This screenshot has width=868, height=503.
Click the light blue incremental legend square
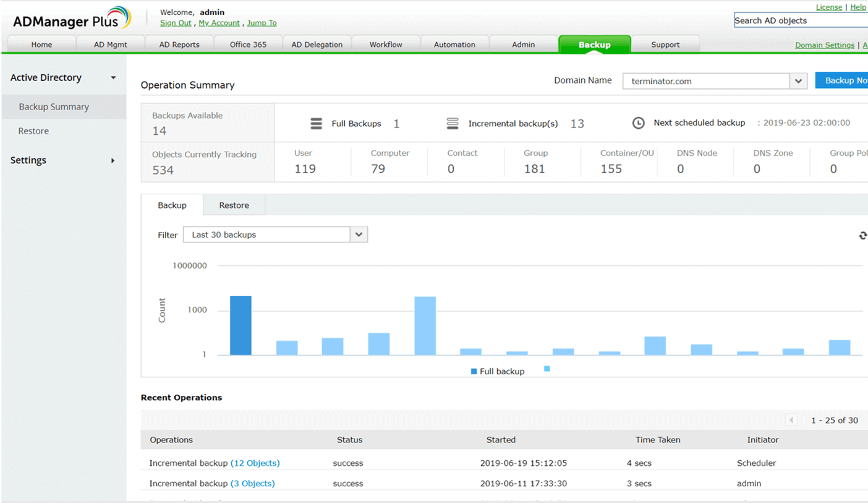point(547,369)
